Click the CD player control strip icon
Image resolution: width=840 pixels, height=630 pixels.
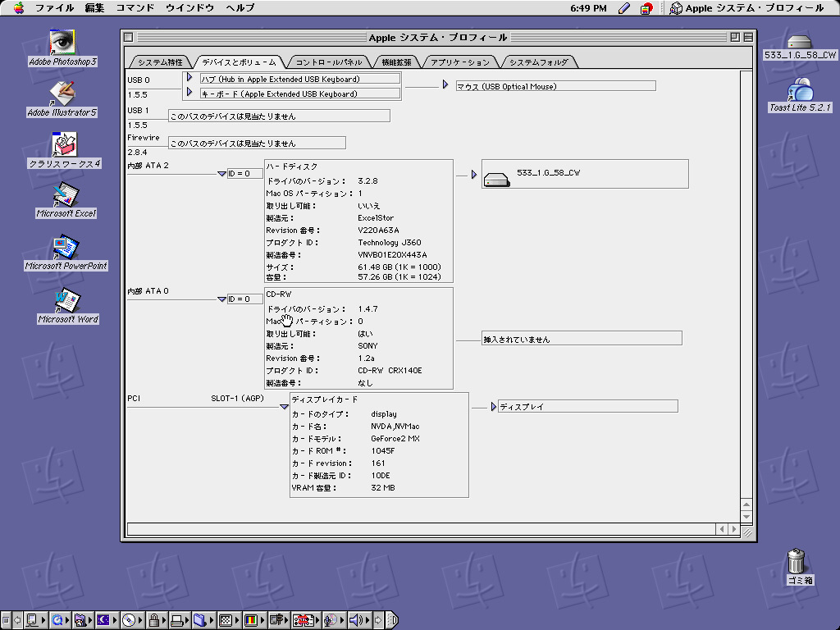tap(128, 620)
